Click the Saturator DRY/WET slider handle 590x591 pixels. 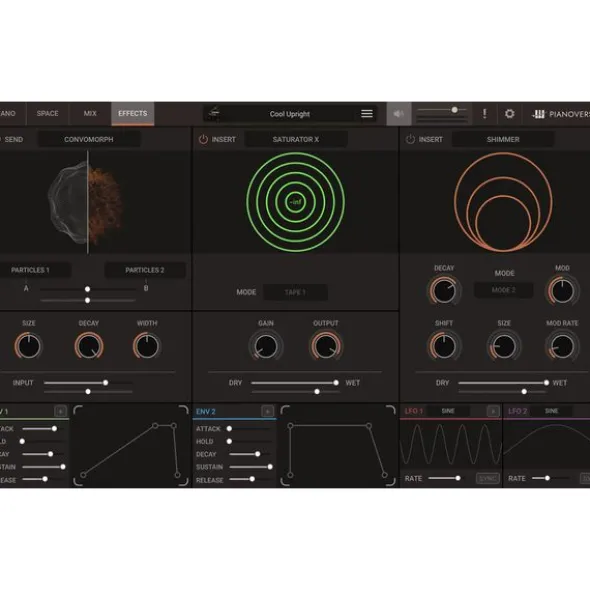coord(336,383)
